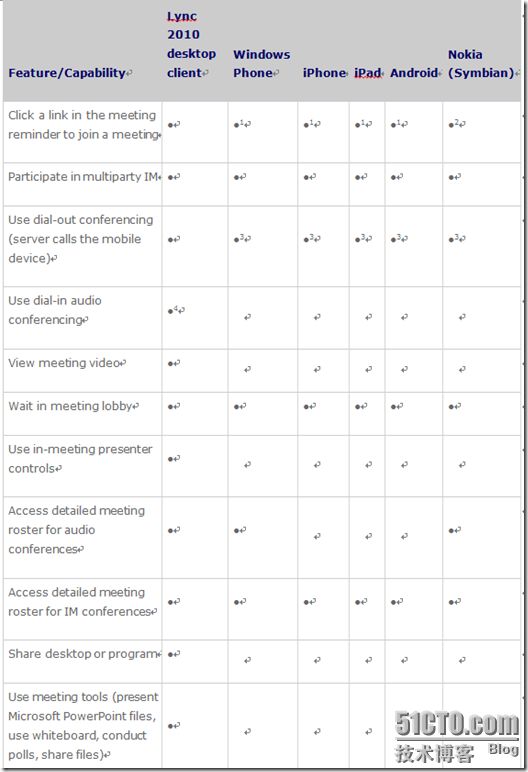Click the Nokia bullet in join meeting row
This screenshot has height=772, width=528.
pyautogui.click(x=451, y=125)
